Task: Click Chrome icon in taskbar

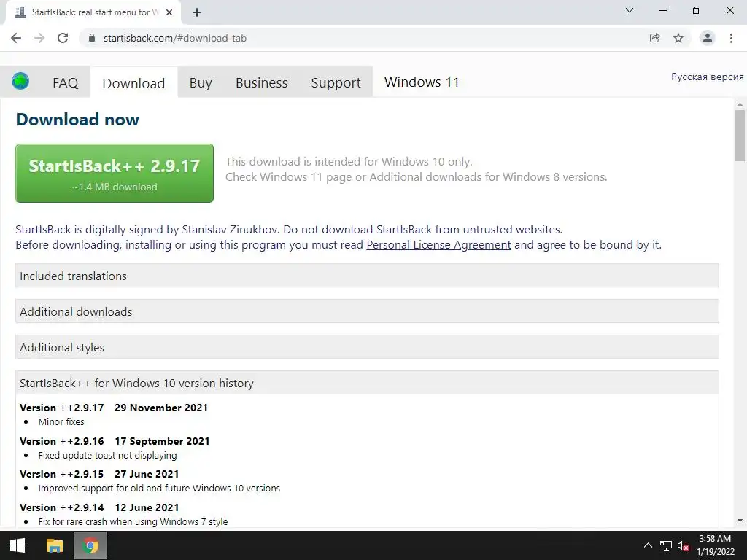Action: tap(90, 545)
